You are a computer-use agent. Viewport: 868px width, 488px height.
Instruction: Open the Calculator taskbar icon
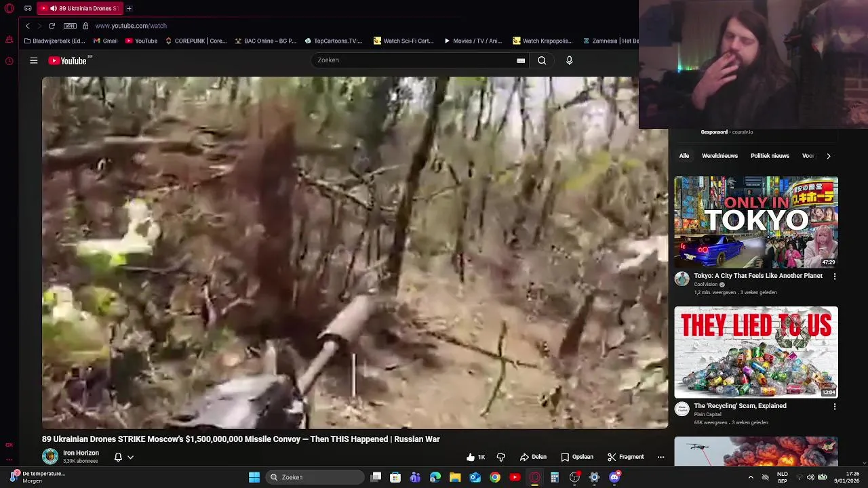tap(555, 477)
